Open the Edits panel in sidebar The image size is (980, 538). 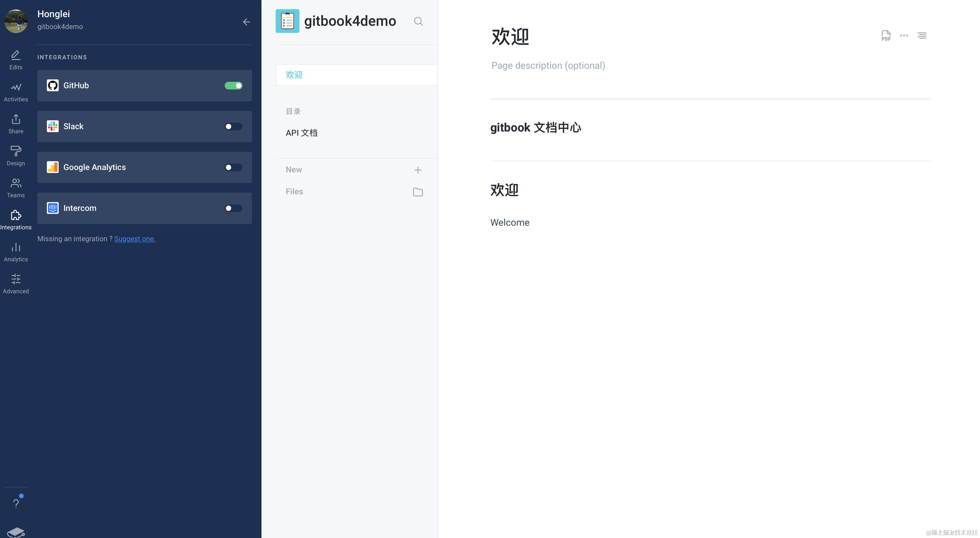pyautogui.click(x=16, y=59)
